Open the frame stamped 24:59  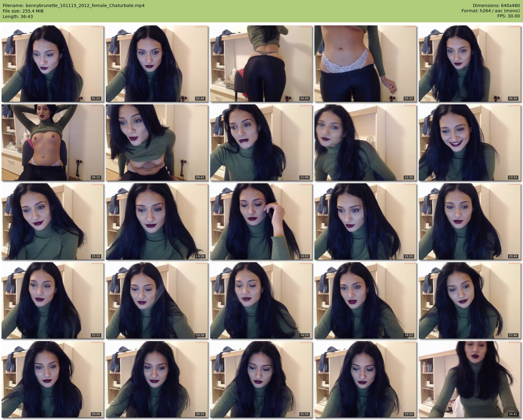tap(261, 300)
